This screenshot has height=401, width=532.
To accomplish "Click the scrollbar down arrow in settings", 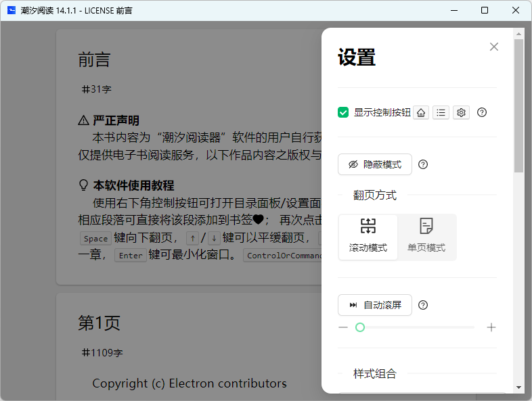I will point(518,387).
